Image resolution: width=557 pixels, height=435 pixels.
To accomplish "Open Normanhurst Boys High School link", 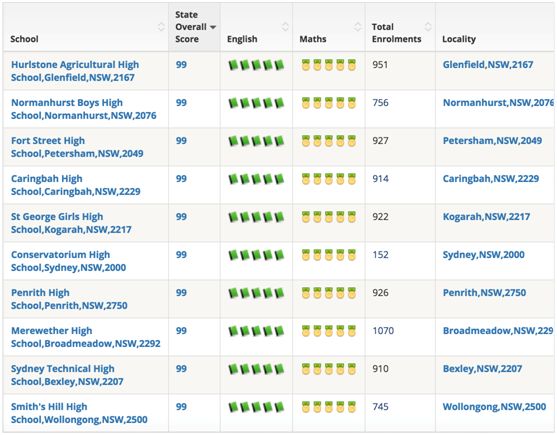I will tap(83, 109).
